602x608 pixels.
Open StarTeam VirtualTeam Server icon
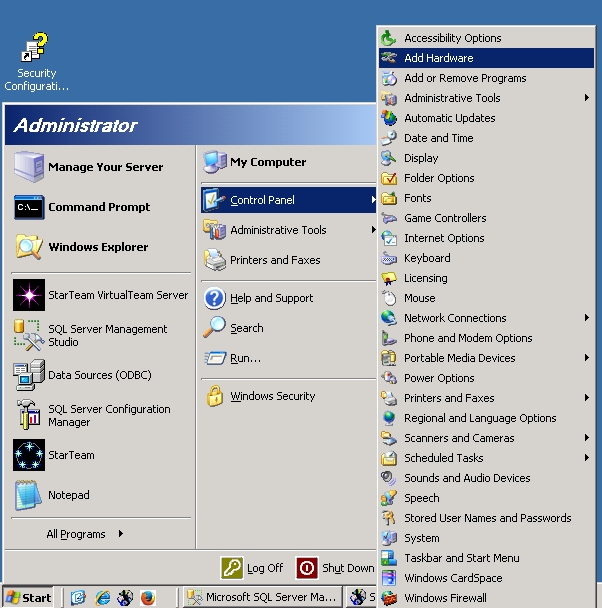[29, 295]
